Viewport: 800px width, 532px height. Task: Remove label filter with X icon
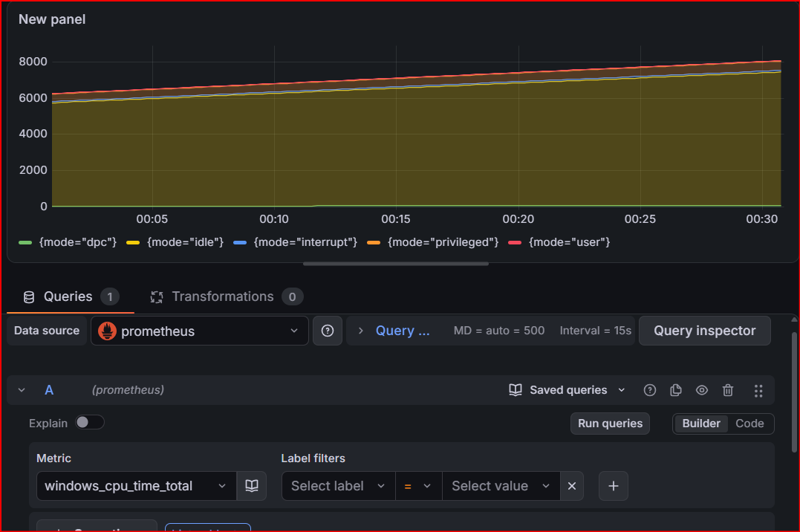tap(572, 486)
